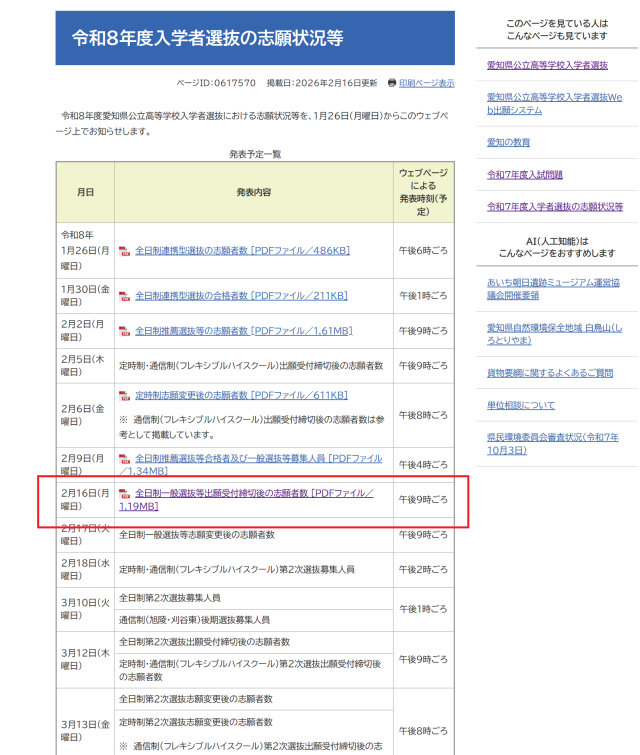Open 印刷ページ表示 print view link
640x755 pixels.
pos(427,83)
